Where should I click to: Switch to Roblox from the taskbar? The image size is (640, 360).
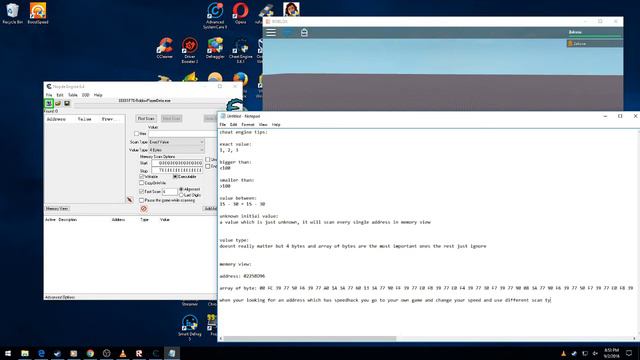click(x=139, y=353)
